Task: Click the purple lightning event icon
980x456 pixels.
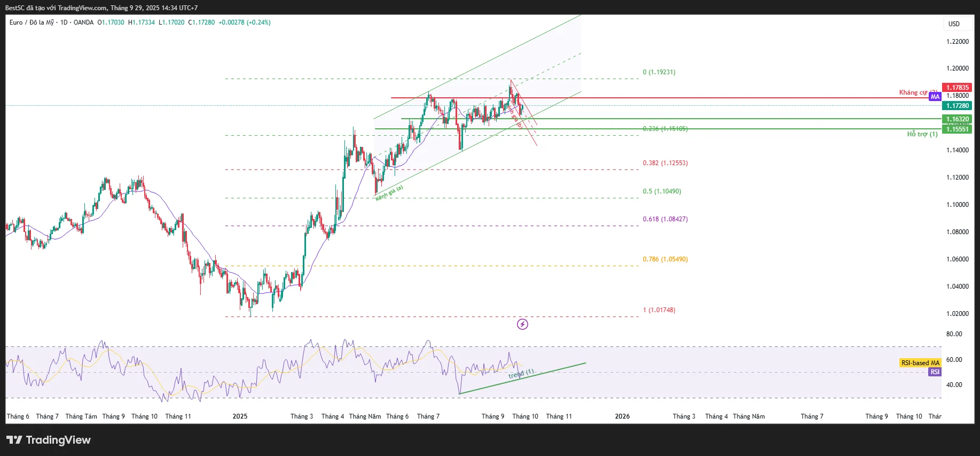Action: click(522, 324)
